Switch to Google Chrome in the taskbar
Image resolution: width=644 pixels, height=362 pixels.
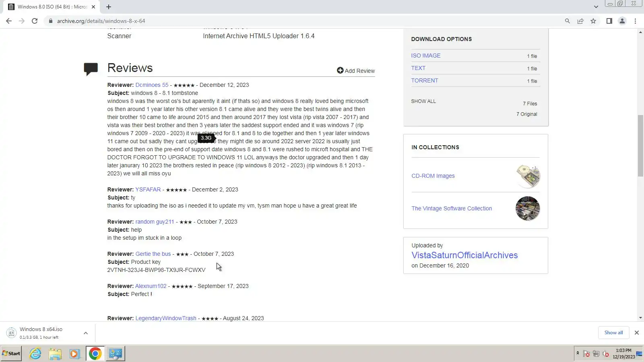click(x=95, y=354)
